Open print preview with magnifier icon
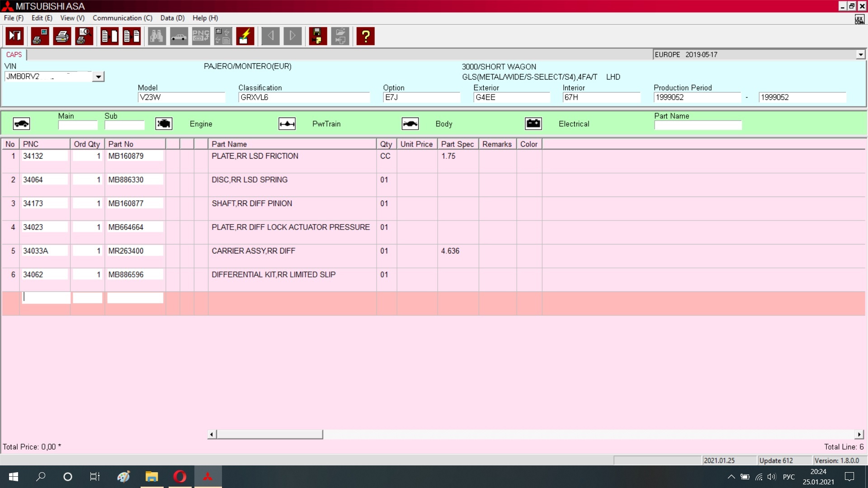The width and height of the screenshot is (868, 488). pos(84,36)
